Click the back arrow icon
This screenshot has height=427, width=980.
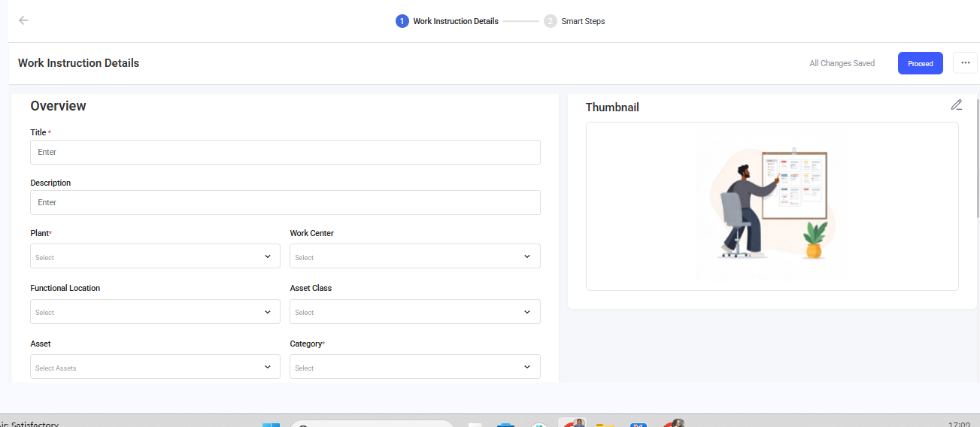pos(23,20)
